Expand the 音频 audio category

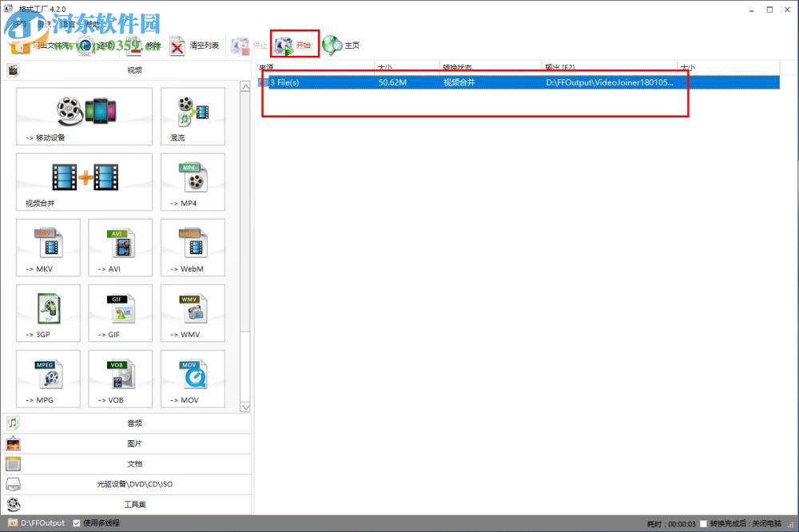pyautogui.click(x=127, y=423)
